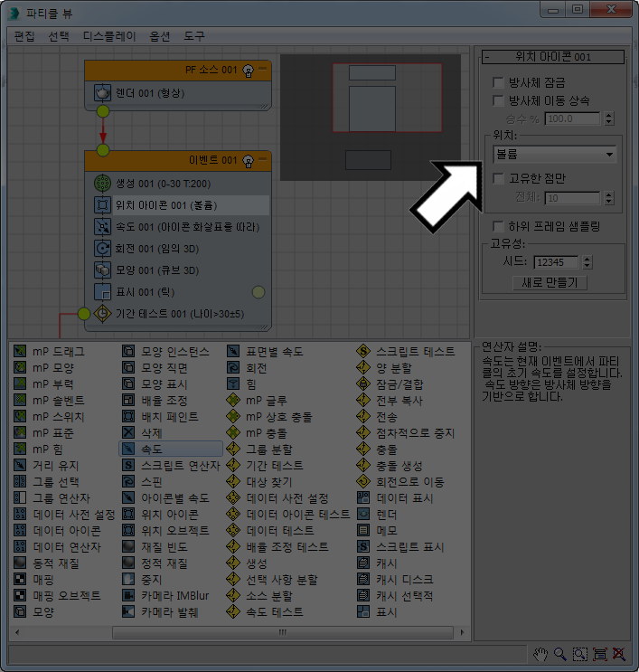Collapse the PF 소스 001 event box
Viewport: 639px width, 672px height.
click(x=262, y=69)
